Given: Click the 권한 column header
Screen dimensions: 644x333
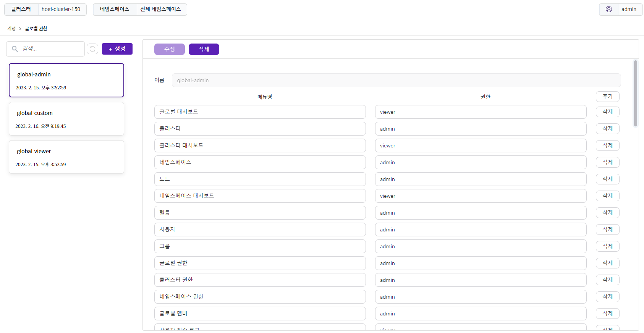Looking at the screenshot, I should pyautogui.click(x=485, y=97).
